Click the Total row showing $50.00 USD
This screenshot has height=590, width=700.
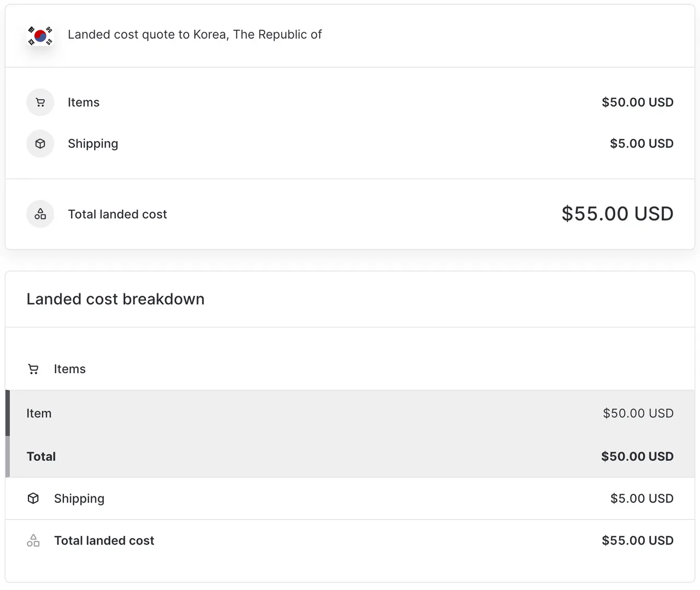click(350, 456)
